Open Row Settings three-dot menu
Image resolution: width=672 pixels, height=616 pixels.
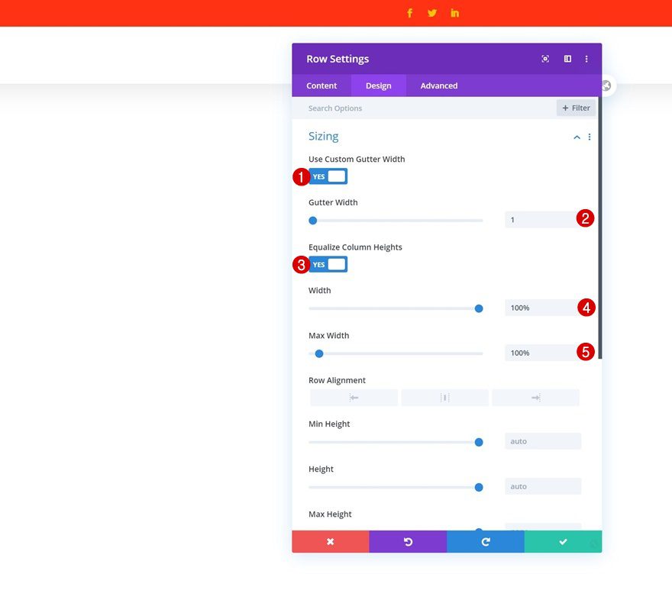[x=586, y=59]
